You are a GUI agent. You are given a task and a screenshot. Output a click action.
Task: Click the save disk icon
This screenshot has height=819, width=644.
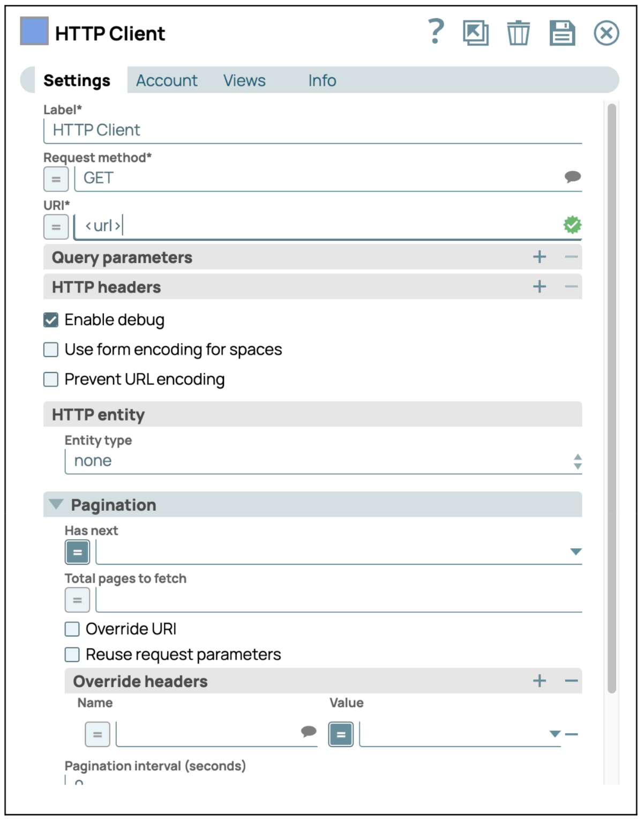(562, 33)
